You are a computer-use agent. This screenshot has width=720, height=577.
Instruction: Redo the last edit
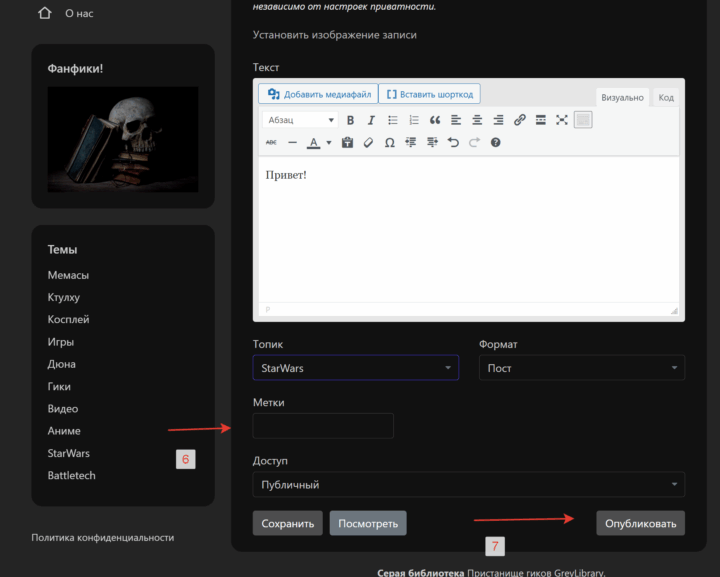[x=474, y=142]
